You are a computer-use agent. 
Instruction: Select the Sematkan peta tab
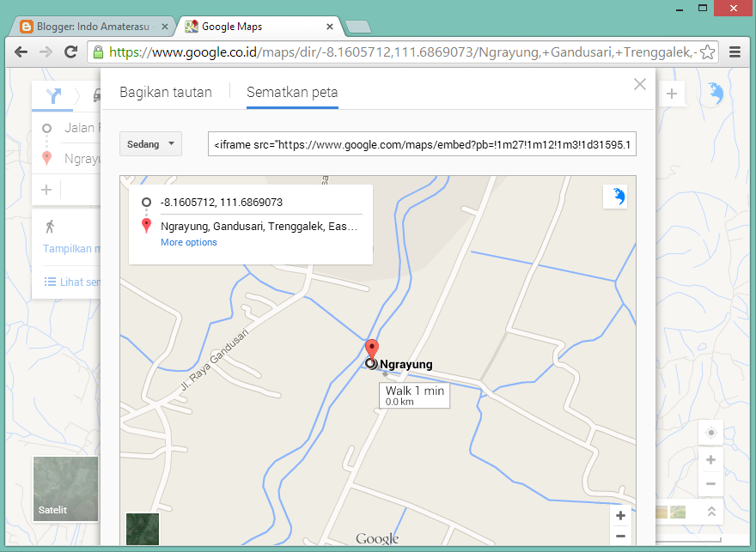(x=292, y=92)
